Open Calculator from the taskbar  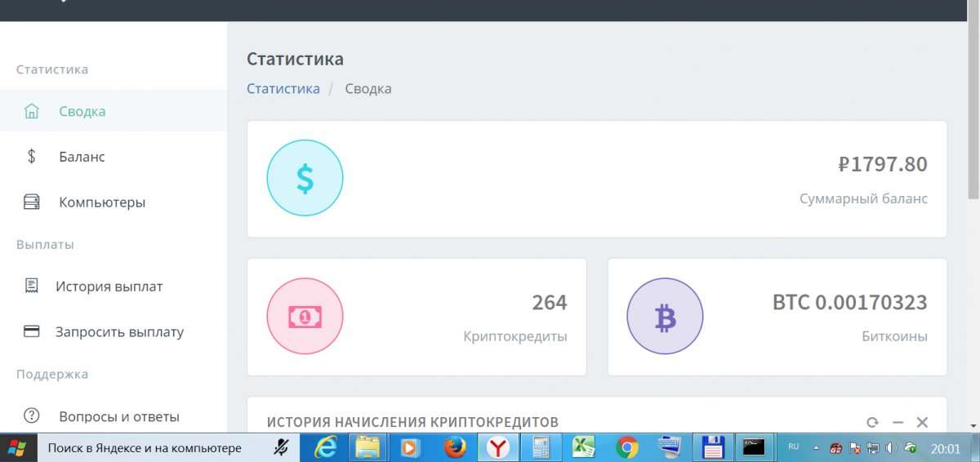pos(540,447)
